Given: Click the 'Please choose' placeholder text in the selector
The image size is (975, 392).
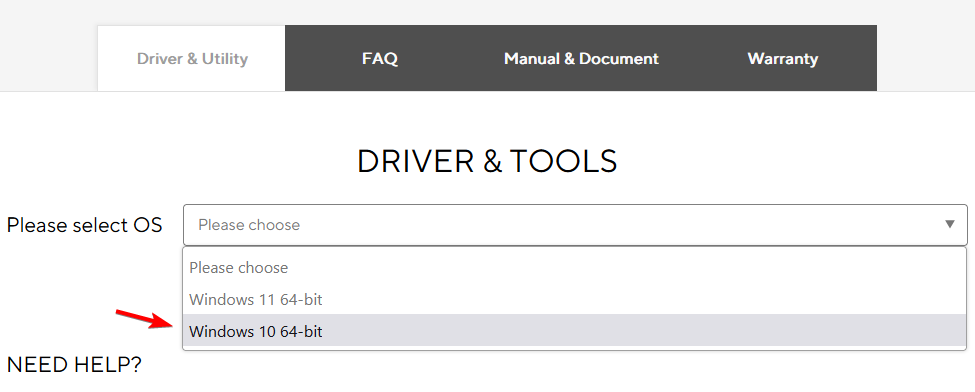Looking at the screenshot, I should (x=249, y=225).
